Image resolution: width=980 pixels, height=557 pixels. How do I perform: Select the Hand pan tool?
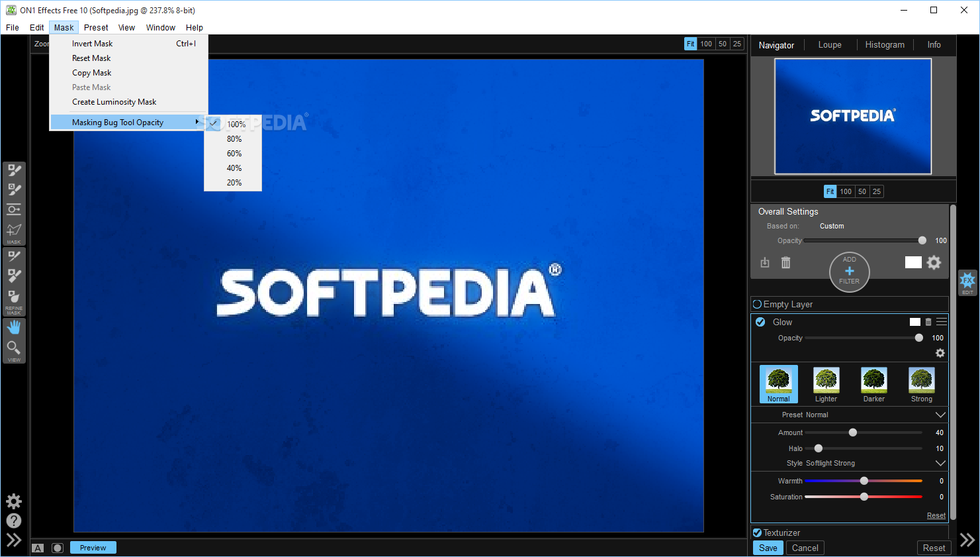[14, 327]
